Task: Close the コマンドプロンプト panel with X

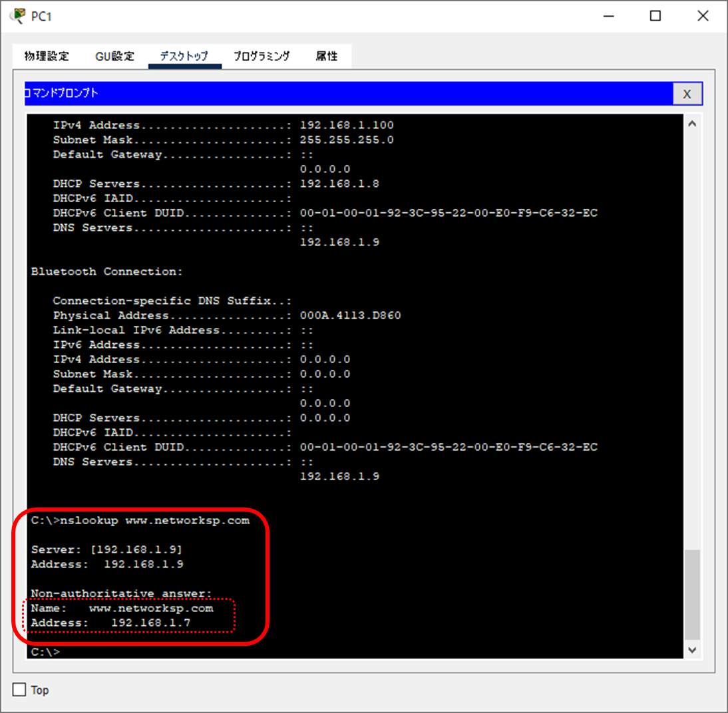Action: (687, 94)
